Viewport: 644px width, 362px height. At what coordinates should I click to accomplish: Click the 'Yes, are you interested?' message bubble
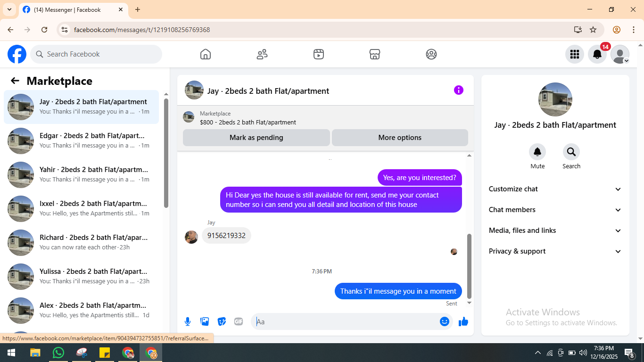tap(420, 178)
